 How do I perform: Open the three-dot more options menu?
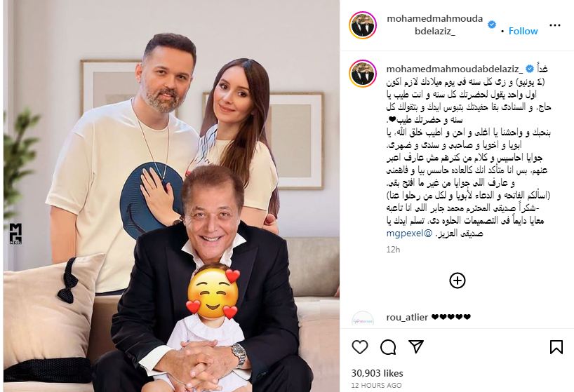pos(555,25)
